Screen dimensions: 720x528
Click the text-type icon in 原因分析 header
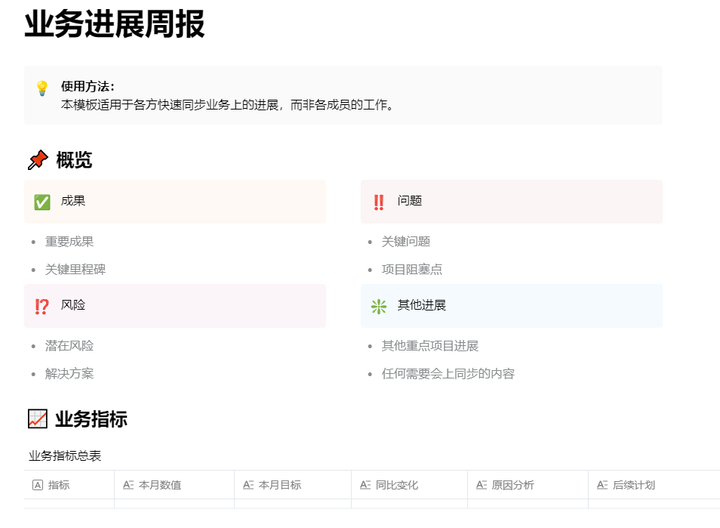point(481,485)
